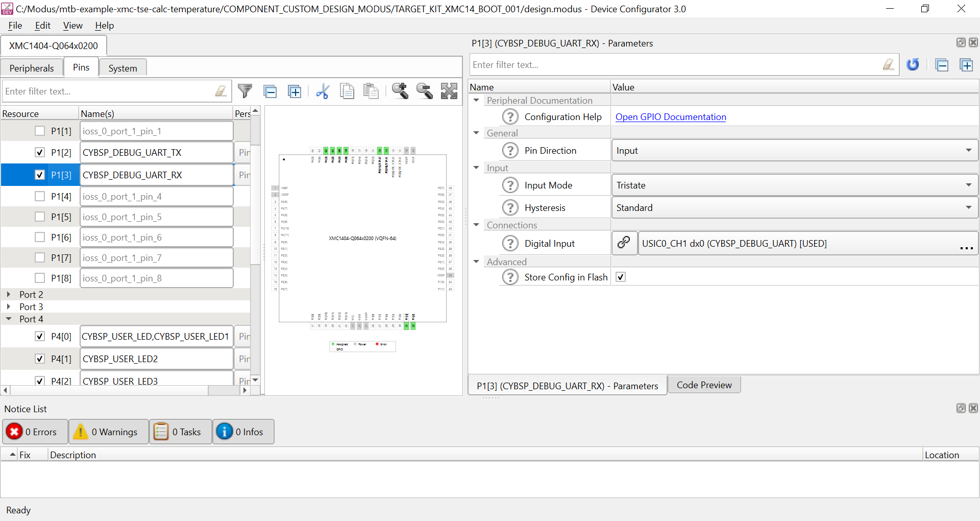Enable the P1[1] pin checkbox

(x=40, y=131)
